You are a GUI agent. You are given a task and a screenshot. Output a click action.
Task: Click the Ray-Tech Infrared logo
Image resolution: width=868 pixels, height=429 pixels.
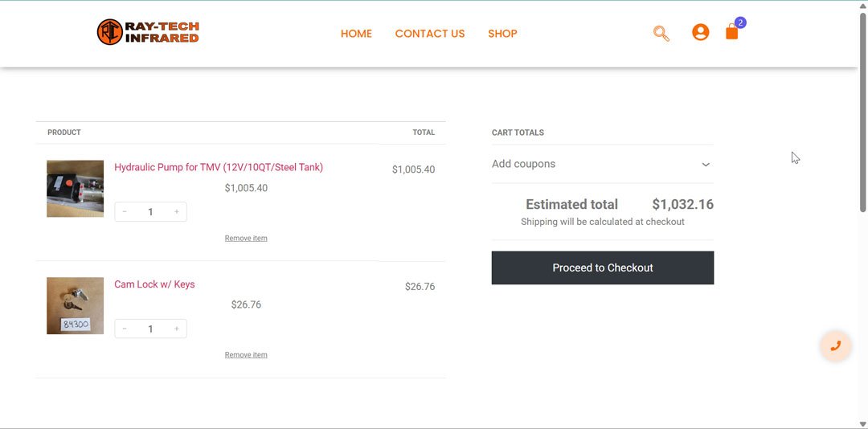[x=148, y=32]
